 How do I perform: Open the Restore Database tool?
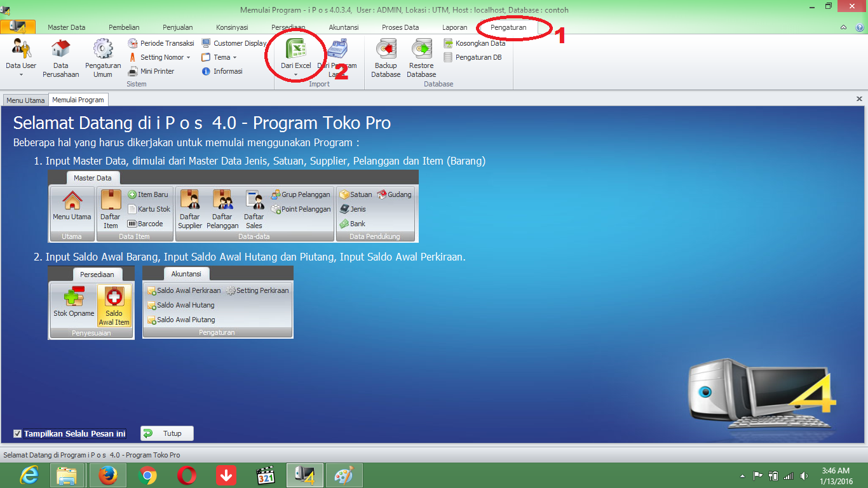coord(421,57)
